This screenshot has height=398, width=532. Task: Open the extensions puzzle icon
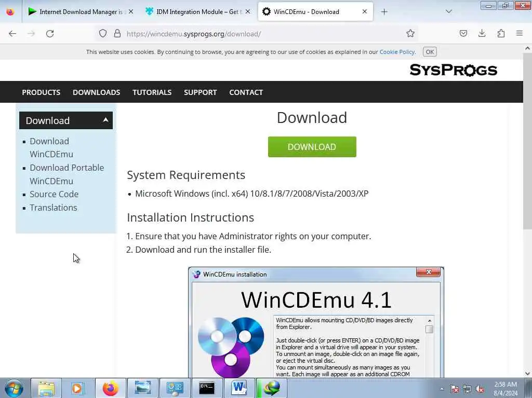(x=501, y=33)
